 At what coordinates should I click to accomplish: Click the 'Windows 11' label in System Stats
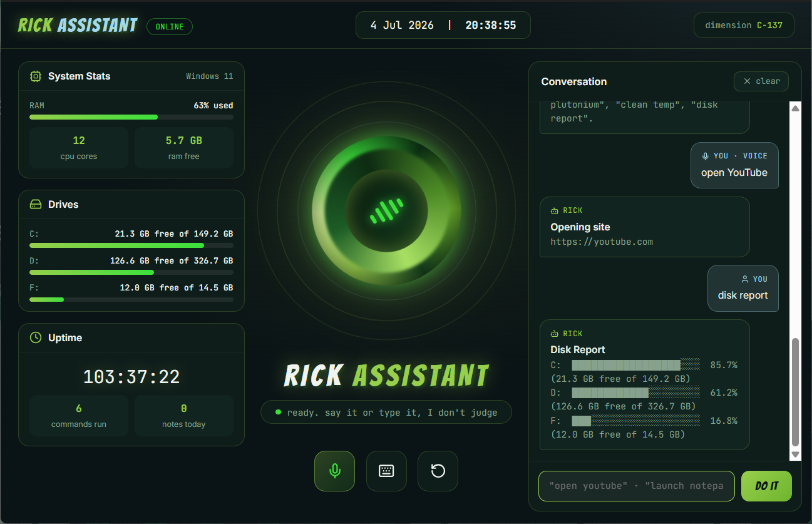click(x=210, y=76)
